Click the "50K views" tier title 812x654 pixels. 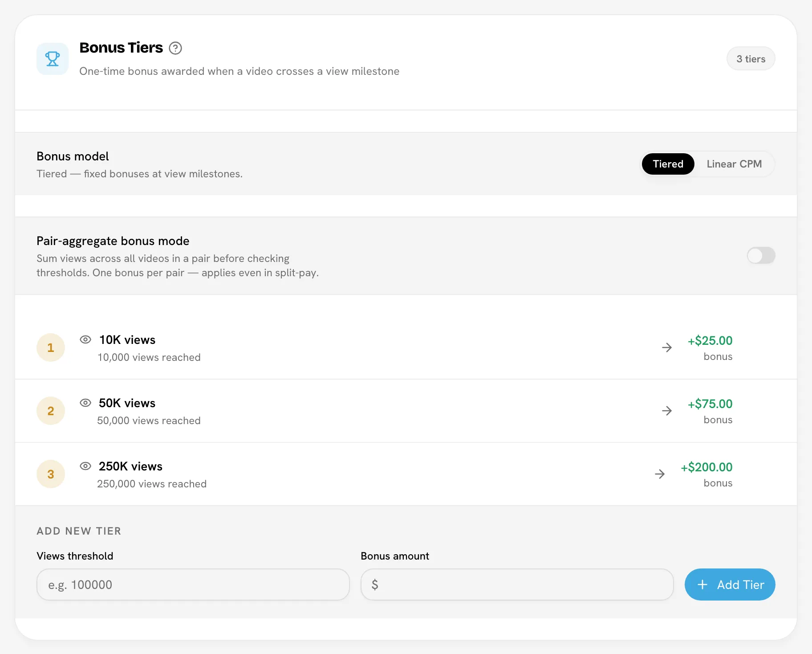pyautogui.click(x=127, y=403)
